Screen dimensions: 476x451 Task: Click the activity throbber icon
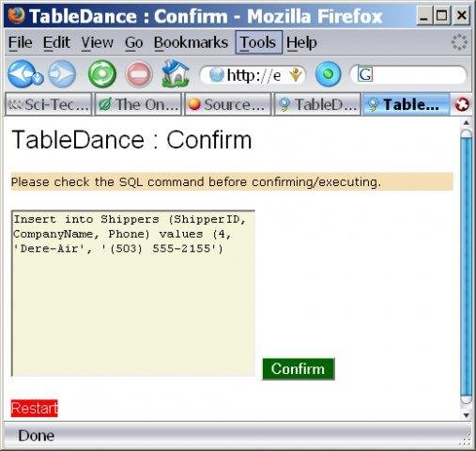(459, 42)
